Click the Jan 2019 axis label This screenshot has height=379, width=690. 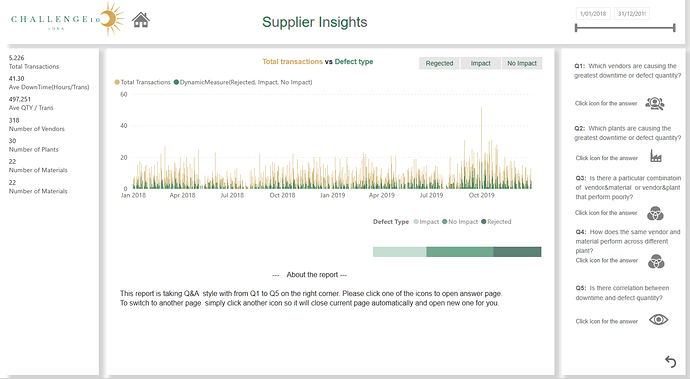click(x=332, y=195)
